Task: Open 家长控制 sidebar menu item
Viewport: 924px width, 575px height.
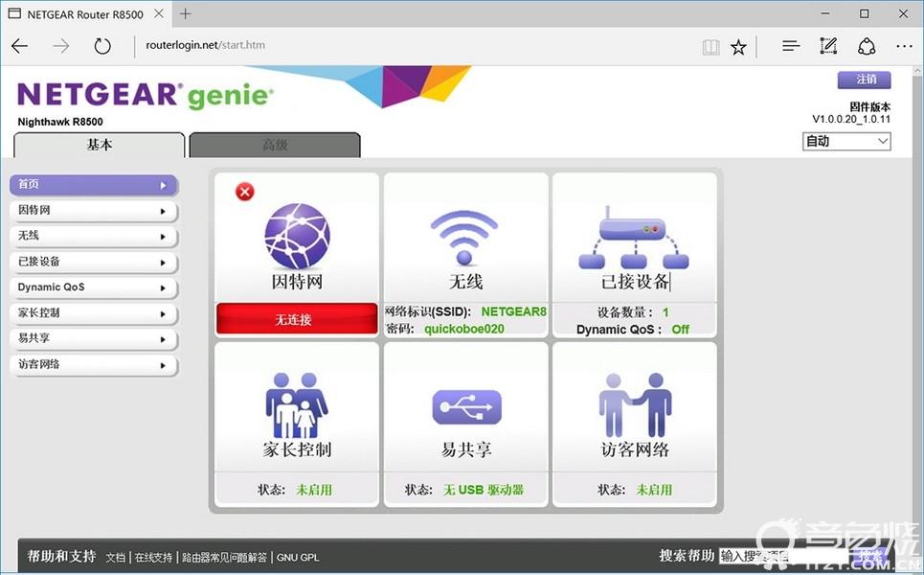Action: coord(93,313)
